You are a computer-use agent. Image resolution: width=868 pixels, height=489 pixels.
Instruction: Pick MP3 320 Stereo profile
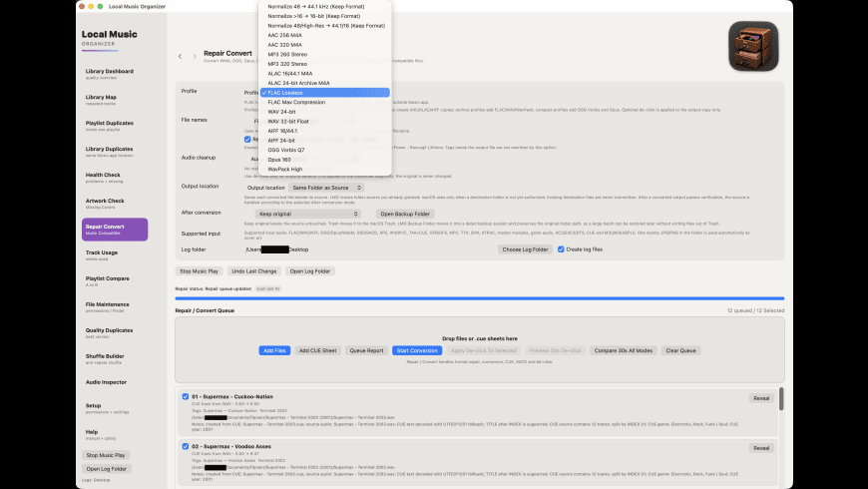[325, 64]
